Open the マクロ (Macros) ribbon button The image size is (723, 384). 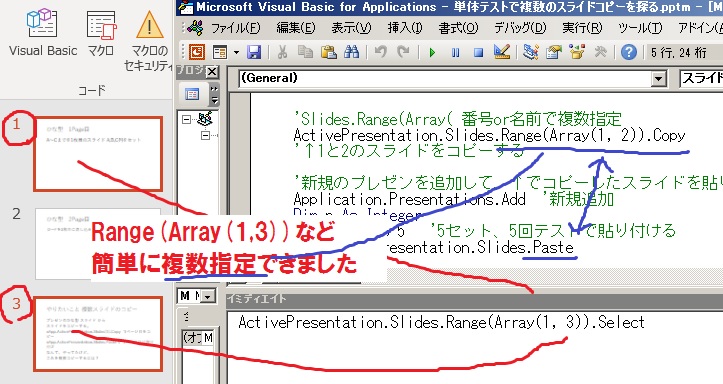101,32
